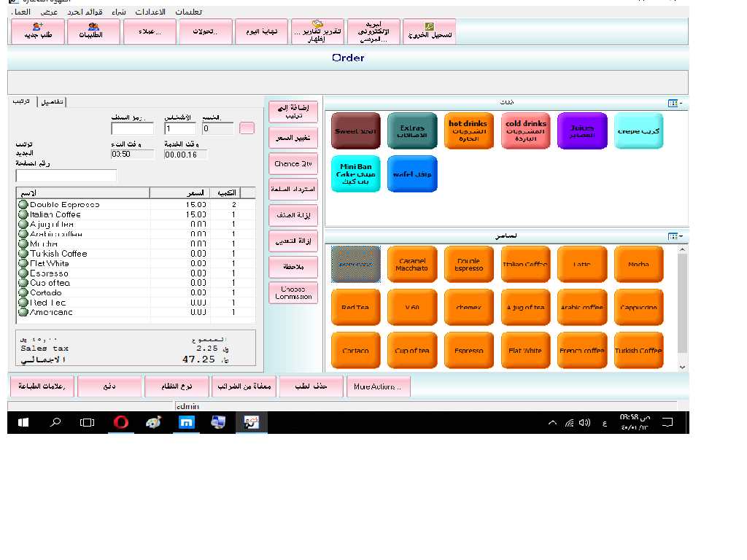
Task: Open the Windows Start menu
Action: (23, 422)
